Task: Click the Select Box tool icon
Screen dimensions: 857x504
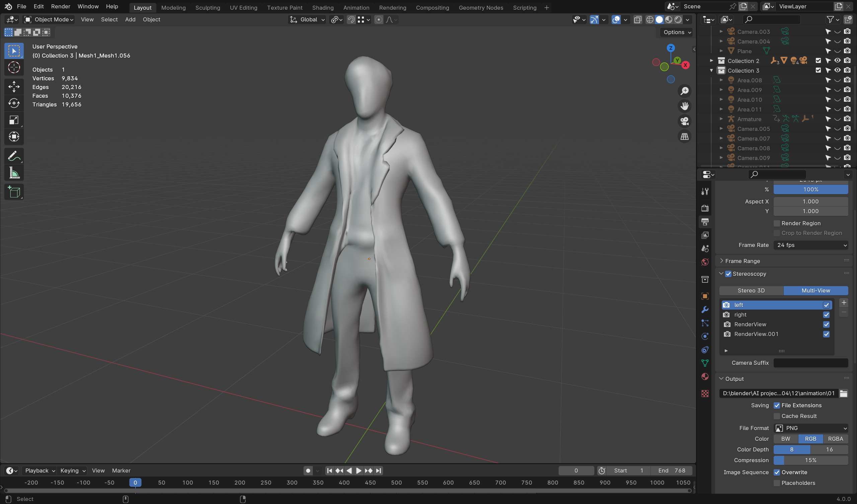Action: pyautogui.click(x=14, y=51)
